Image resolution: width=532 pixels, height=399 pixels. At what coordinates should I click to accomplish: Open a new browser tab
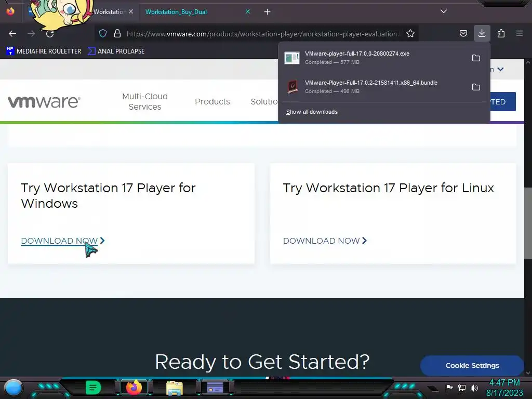268,12
